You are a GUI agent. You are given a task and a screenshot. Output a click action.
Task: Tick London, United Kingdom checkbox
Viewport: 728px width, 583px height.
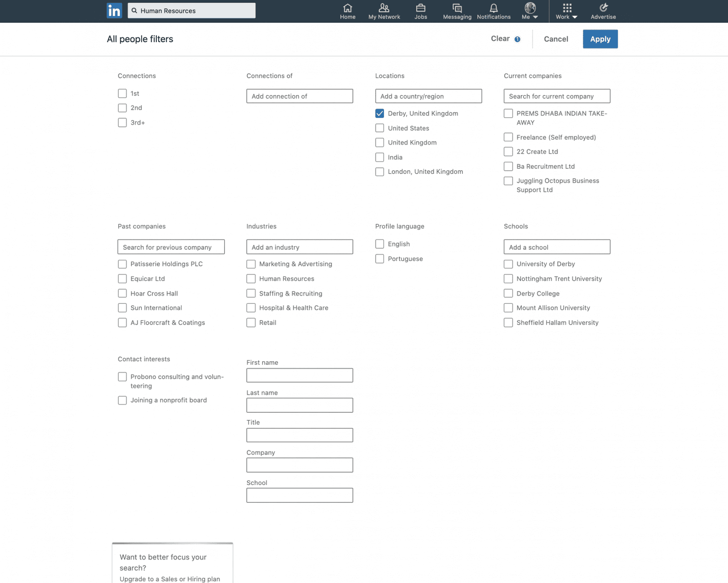tap(380, 172)
